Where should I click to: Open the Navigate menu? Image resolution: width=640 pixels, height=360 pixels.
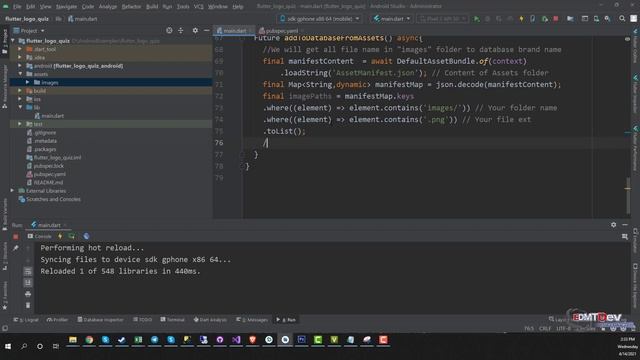66,7
